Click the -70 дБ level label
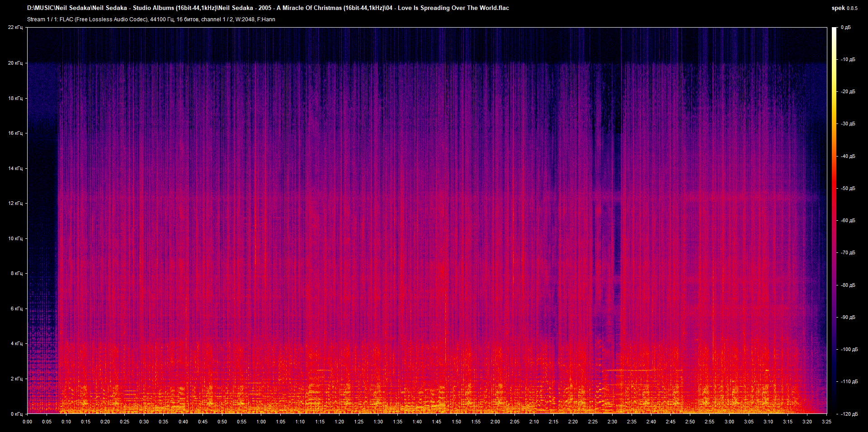 pos(848,252)
